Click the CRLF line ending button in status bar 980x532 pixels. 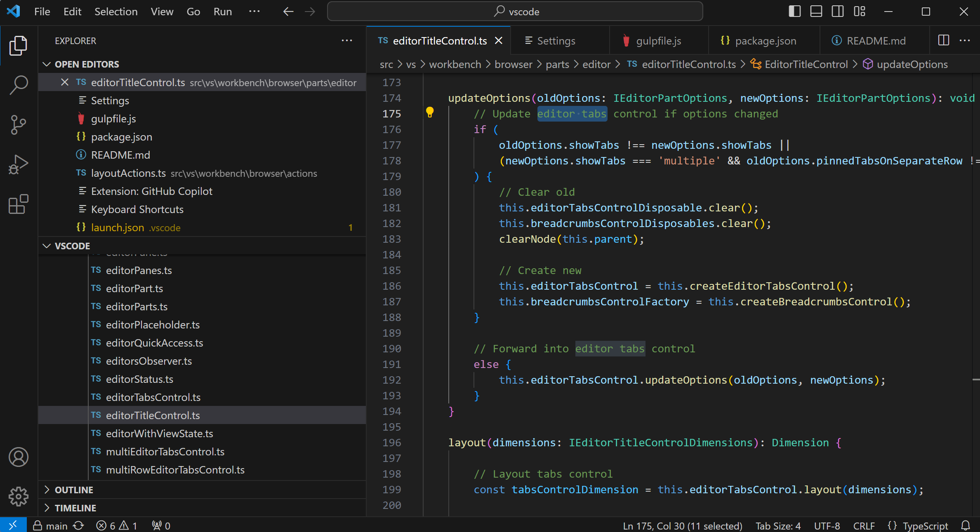[864, 525]
